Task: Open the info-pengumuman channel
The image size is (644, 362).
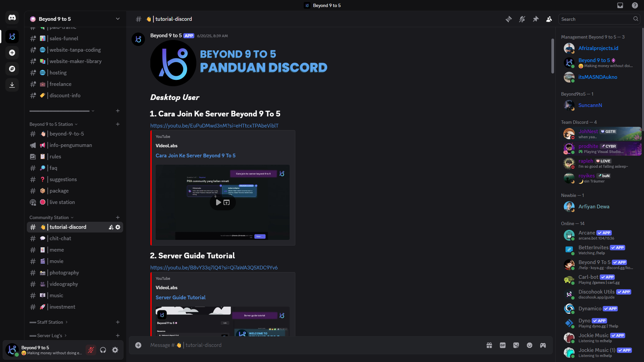Action: (75, 145)
